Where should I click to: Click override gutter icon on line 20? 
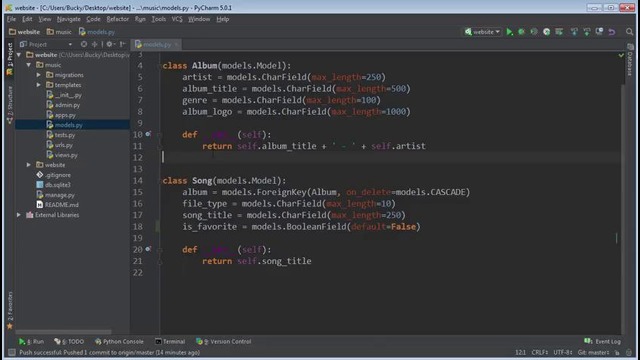pyautogui.click(x=148, y=249)
